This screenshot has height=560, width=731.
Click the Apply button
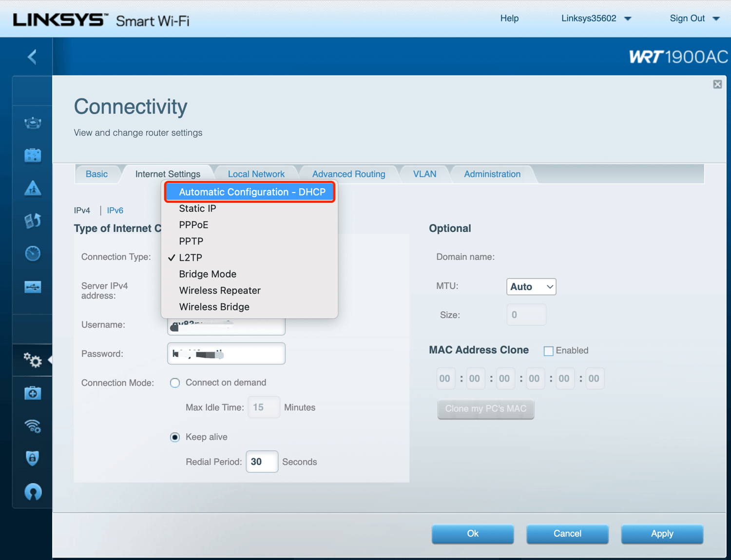[x=661, y=534]
